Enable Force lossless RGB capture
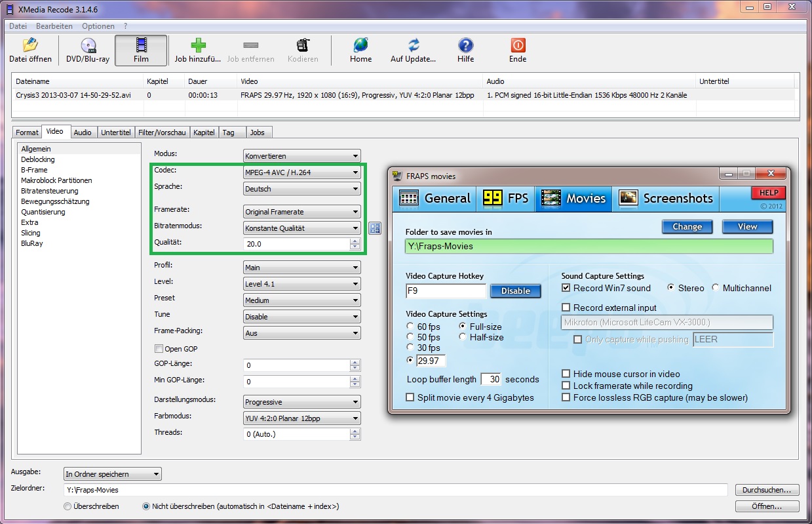Image resolution: width=812 pixels, height=524 pixels. point(566,397)
